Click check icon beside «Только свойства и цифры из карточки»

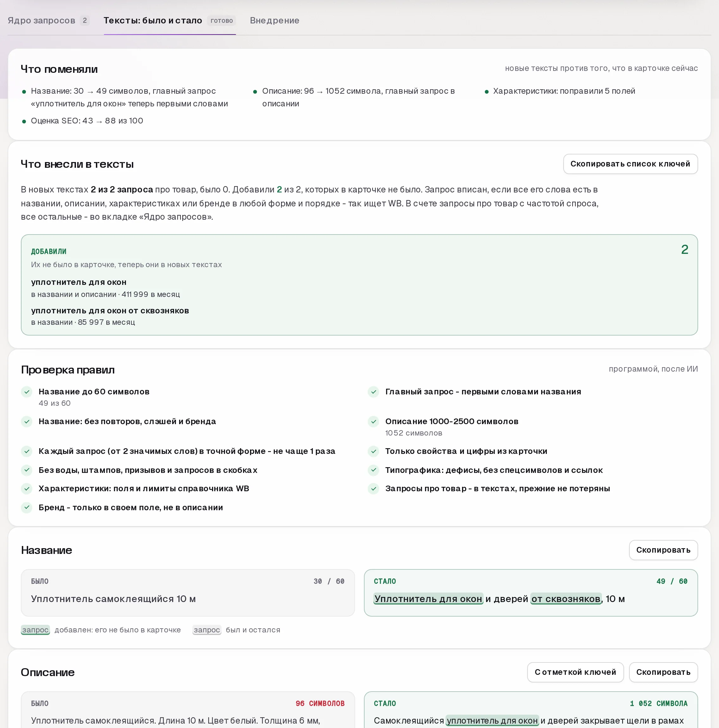pos(373,451)
